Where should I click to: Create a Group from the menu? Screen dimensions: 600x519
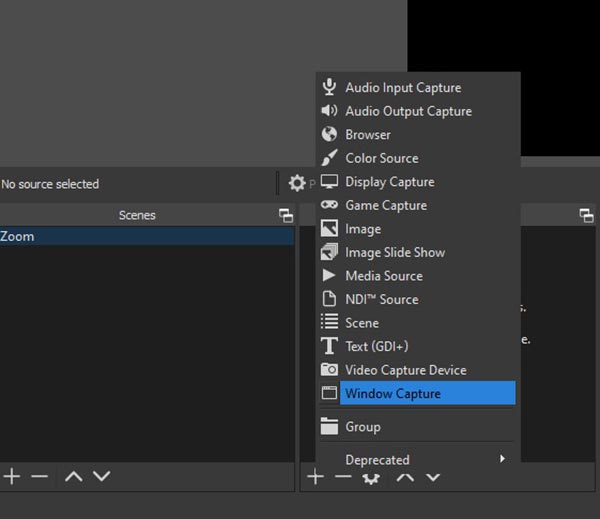(x=363, y=427)
